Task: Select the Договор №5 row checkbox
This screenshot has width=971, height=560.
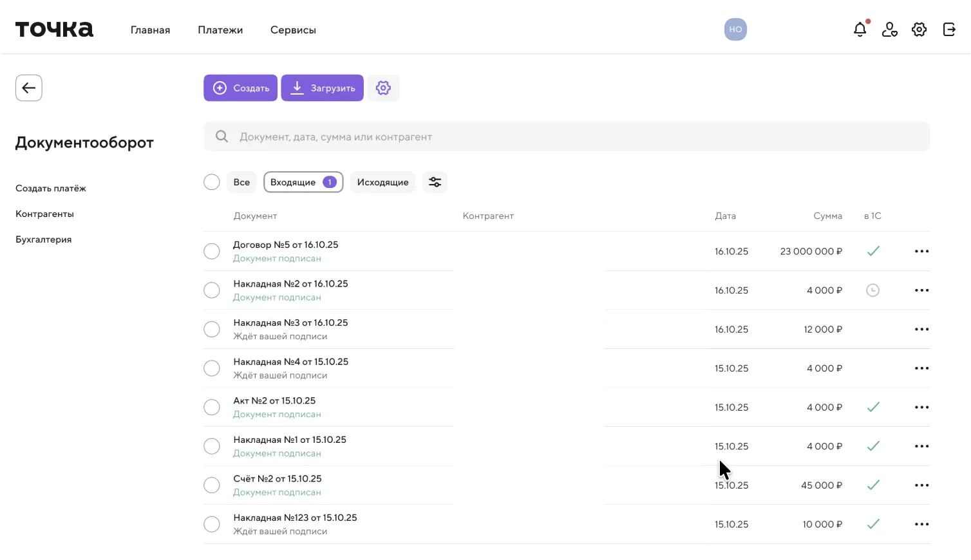Action: click(x=212, y=252)
